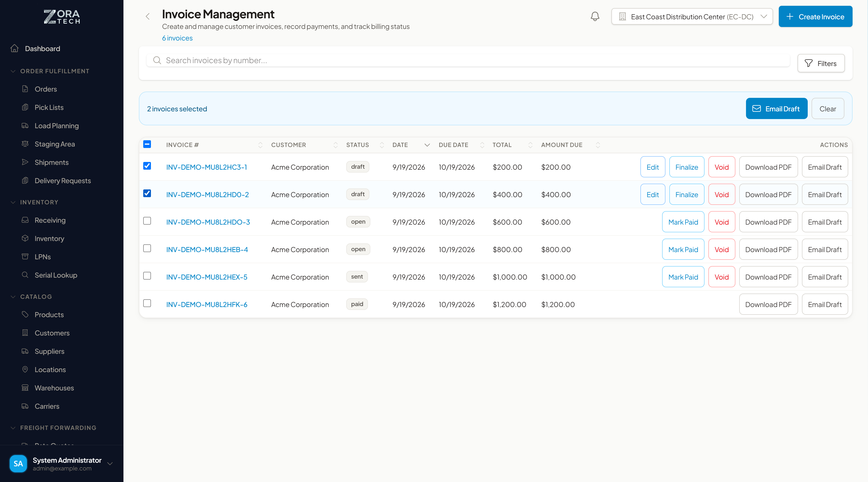This screenshot has width=868, height=482.
Task: Clear the invoice selection
Action: [827, 108]
